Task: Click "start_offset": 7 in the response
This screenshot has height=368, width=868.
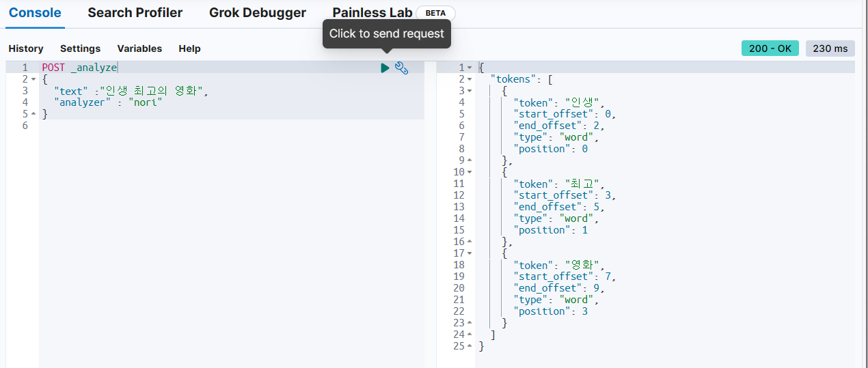Action: [x=564, y=277]
